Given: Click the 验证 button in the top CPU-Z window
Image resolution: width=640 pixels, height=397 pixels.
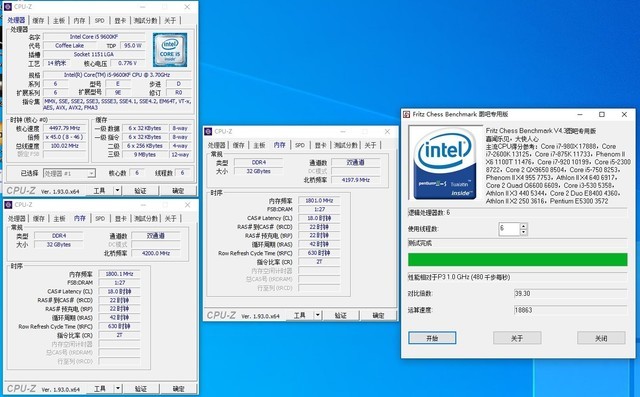Looking at the screenshot, I should (x=140, y=191).
